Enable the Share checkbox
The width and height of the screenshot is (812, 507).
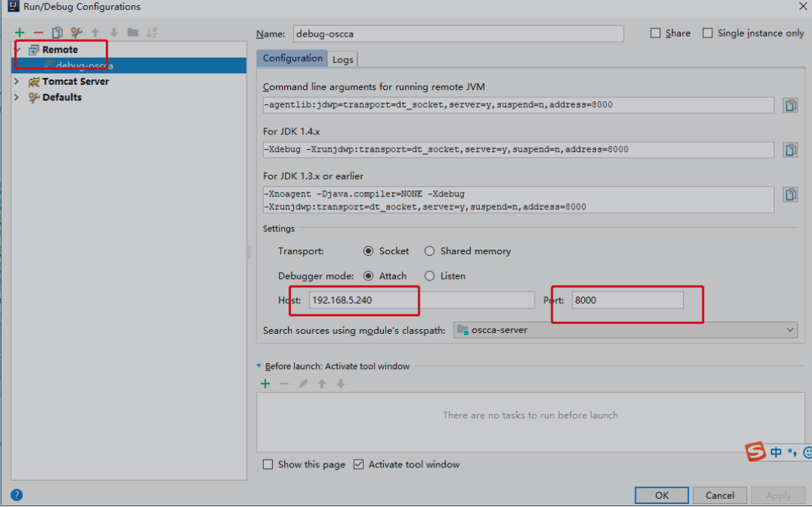(x=655, y=33)
